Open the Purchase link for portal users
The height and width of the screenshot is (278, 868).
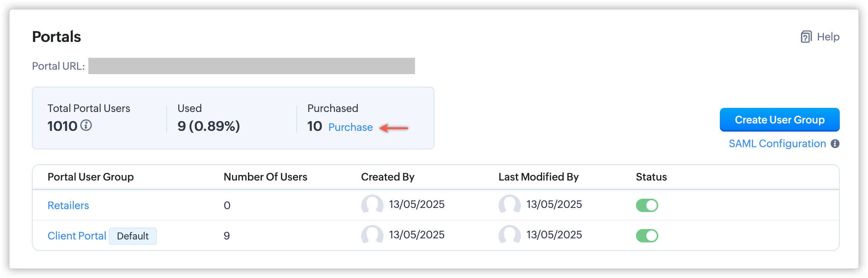pos(350,127)
